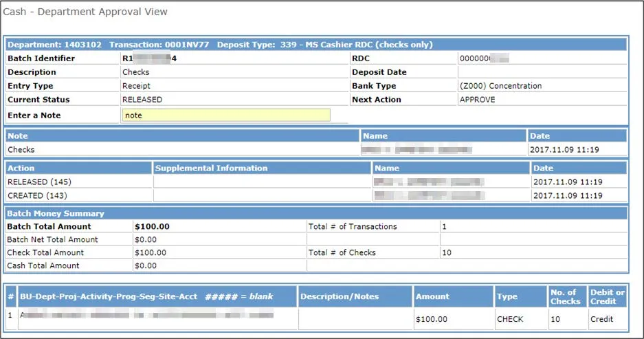644x339 pixels.
Task: Click the No. of Checks column header
Action: (566, 296)
